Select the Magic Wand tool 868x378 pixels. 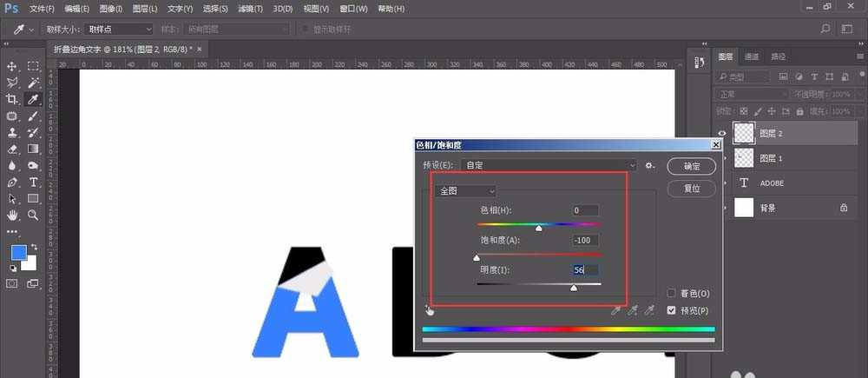[x=33, y=83]
